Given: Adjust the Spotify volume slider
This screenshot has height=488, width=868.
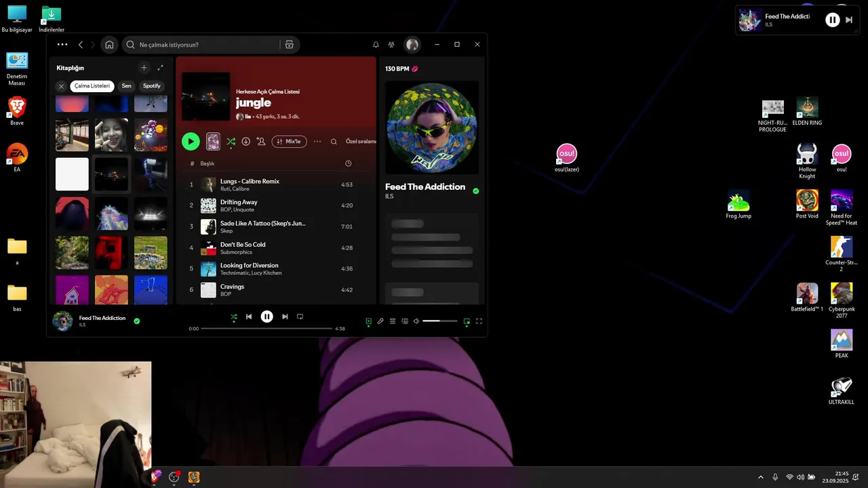Looking at the screenshot, I should (440, 321).
